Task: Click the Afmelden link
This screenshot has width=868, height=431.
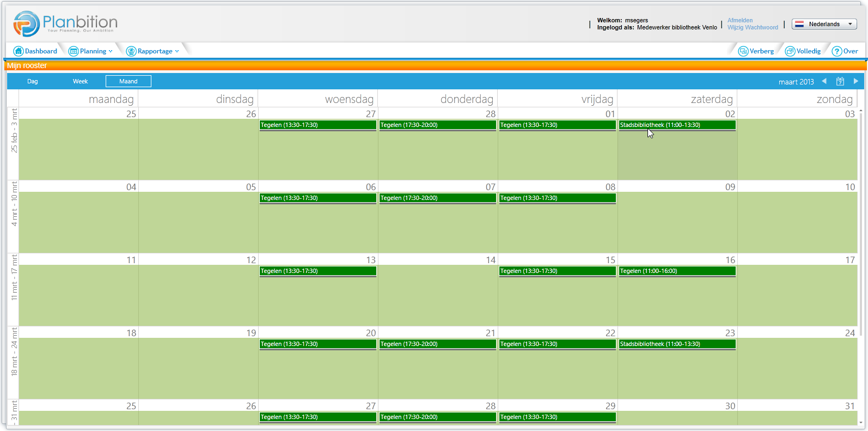Action: click(740, 20)
